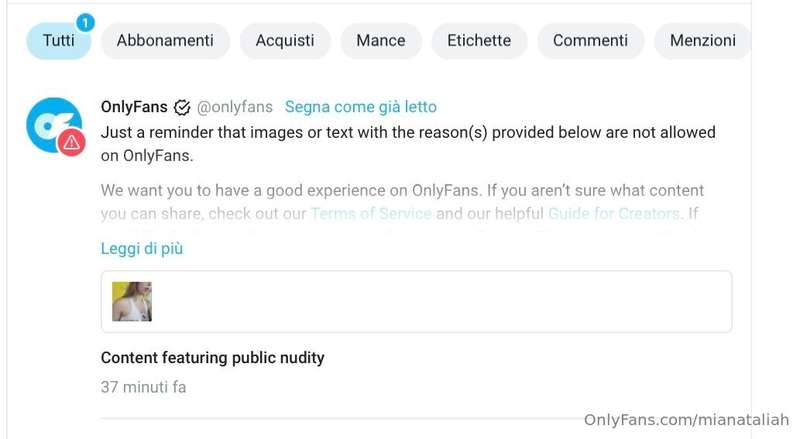The width and height of the screenshot is (800, 439).
Task: Click Segna come già letto link
Action: coord(361,107)
